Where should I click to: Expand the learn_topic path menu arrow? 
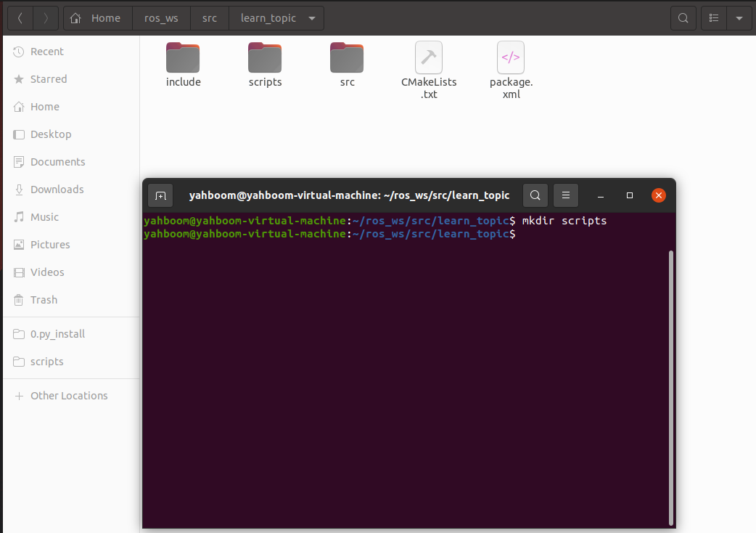(x=312, y=18)
